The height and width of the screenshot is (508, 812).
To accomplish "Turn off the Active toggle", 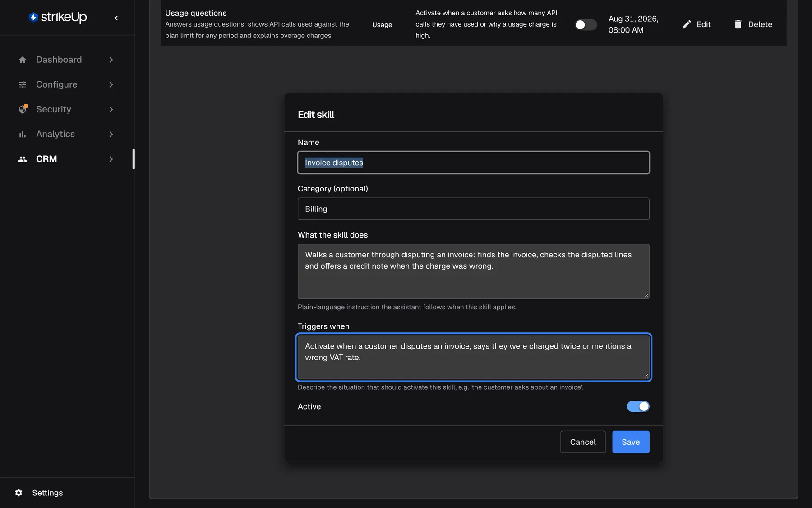I will pyautogui.click(x=638, y=406).
